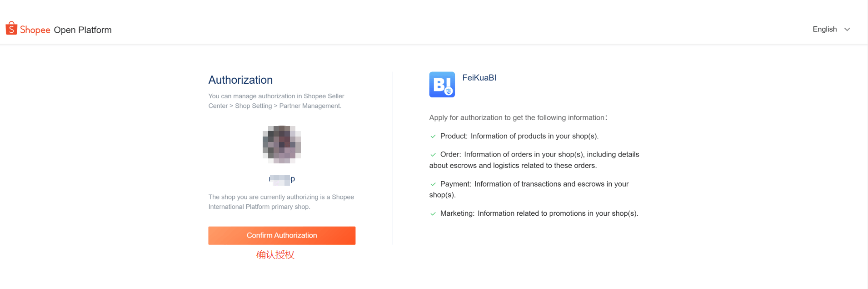This screenshot has height=289, width=868.
Task: Click the green checkmark beside Product
Action: pos(433,137)
